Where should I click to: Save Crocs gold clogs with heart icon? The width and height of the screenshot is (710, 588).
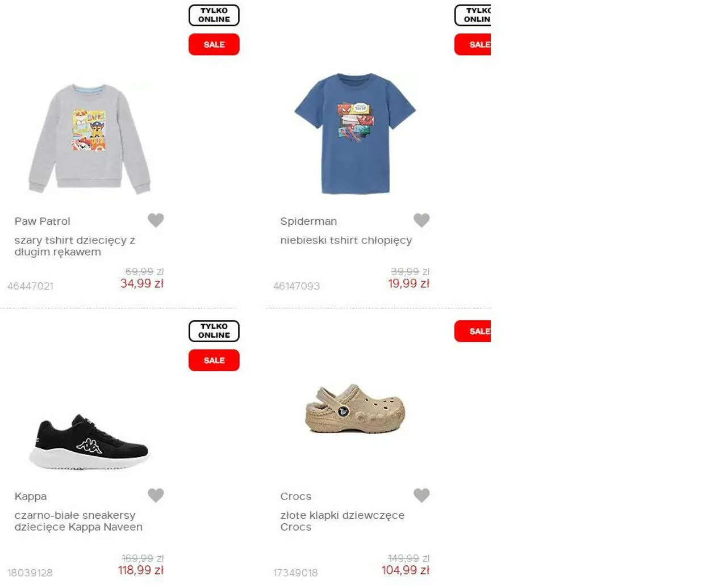[421, 495]
